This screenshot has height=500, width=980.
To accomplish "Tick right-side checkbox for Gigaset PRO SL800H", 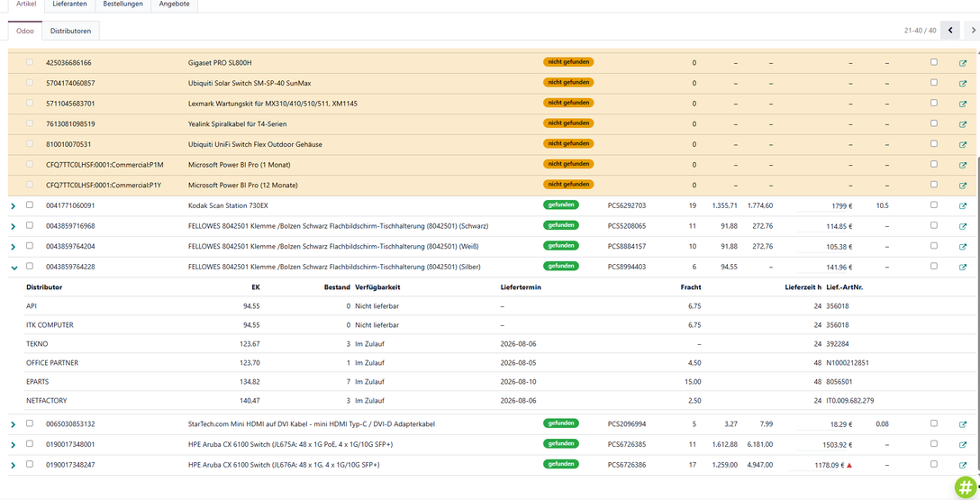I will point(934,62).
